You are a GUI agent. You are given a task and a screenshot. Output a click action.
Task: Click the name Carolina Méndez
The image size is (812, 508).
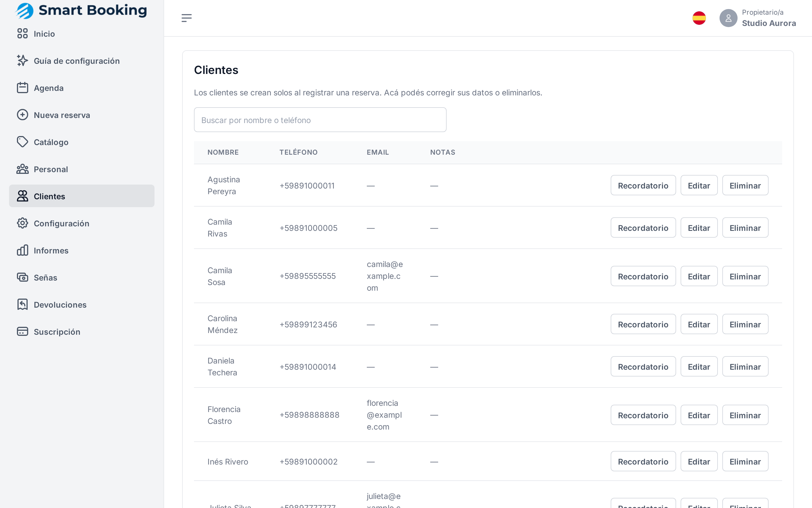pos(222,324)
